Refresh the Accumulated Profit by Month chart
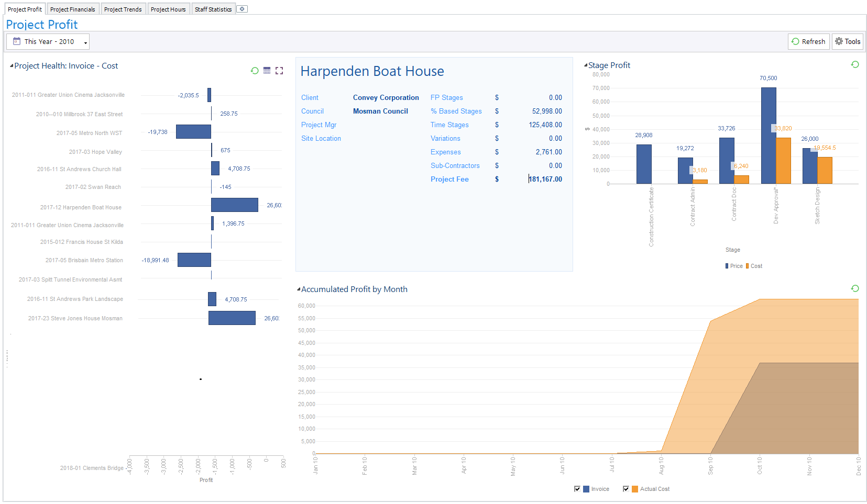Image resolution: width=867 pixels, height=504 pixels. click(854, 288)
